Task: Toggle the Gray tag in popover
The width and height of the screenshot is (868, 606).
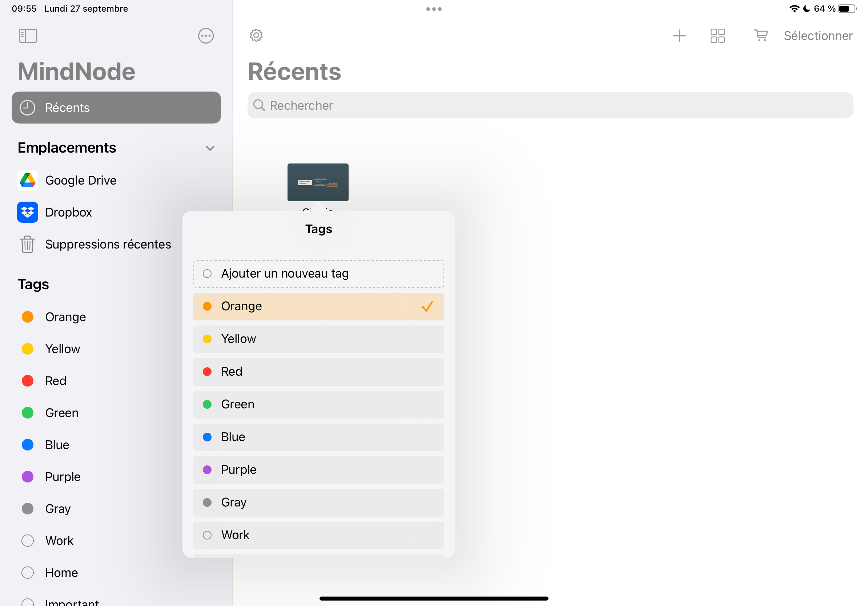Action: (318, 503)
